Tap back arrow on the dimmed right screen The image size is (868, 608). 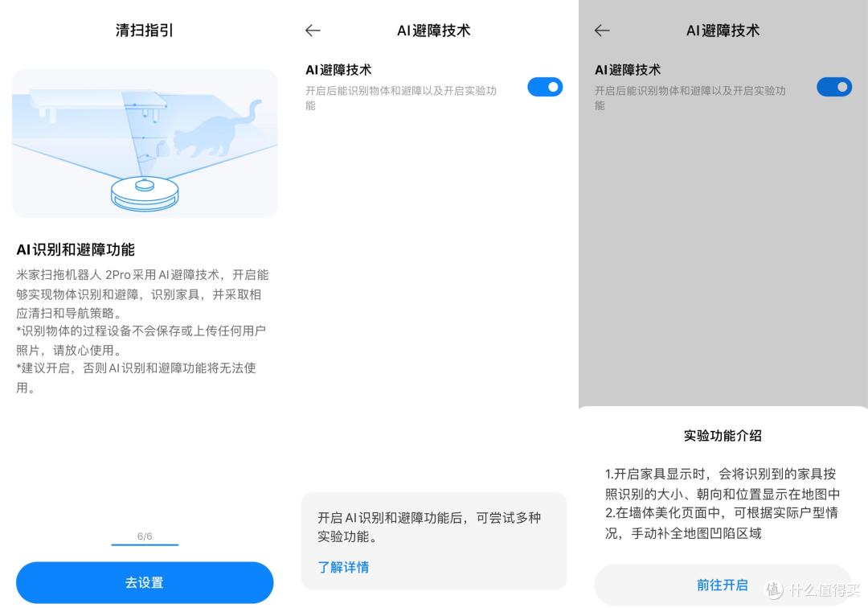pyautogui.click(x=602, y=31)
